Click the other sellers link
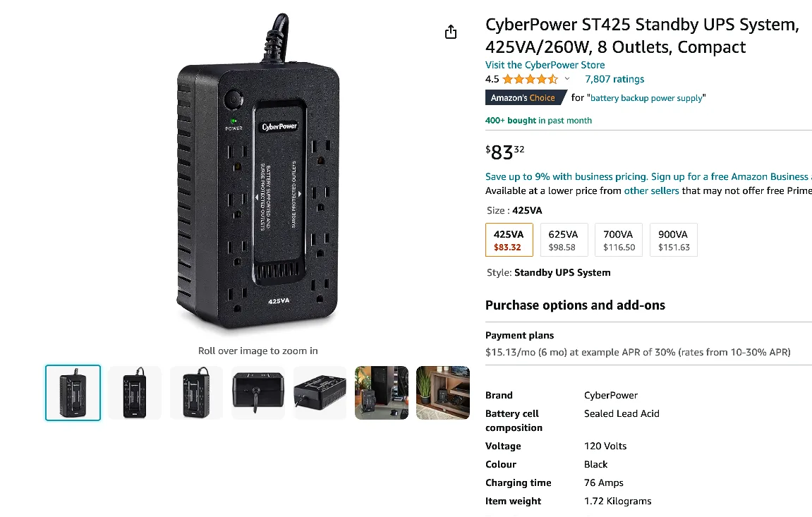 [651, 190]
